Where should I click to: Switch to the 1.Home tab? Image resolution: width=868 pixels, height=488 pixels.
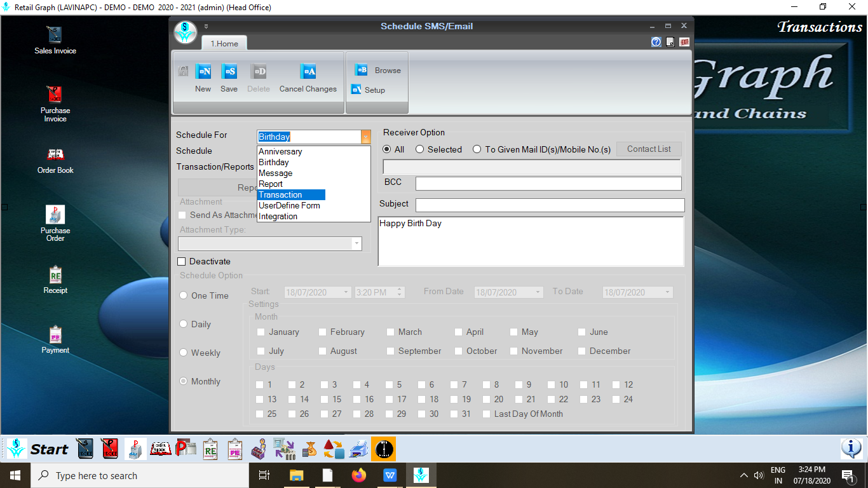[x=224, y=43]
